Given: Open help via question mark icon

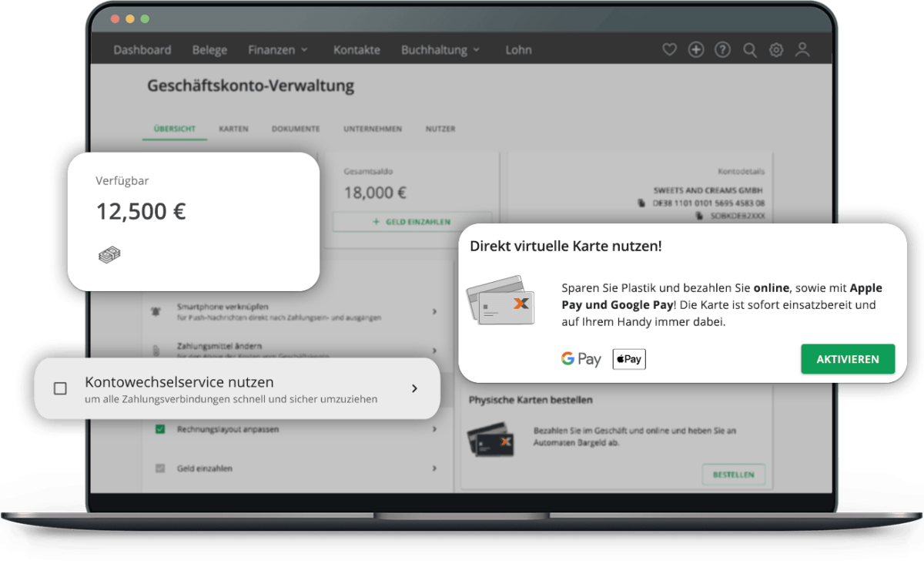Looking at the screenshot, I should [722, 50].
